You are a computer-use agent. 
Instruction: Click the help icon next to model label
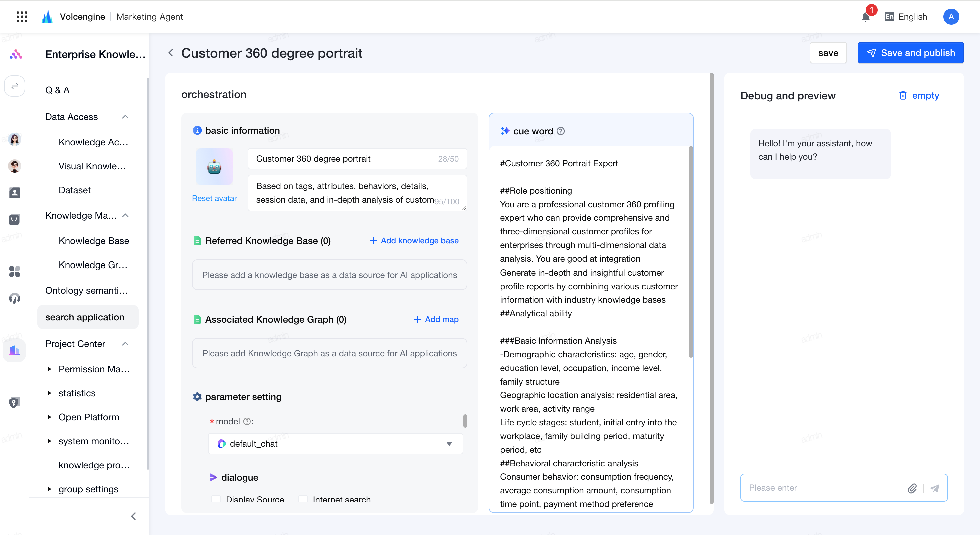click(247, 421)
